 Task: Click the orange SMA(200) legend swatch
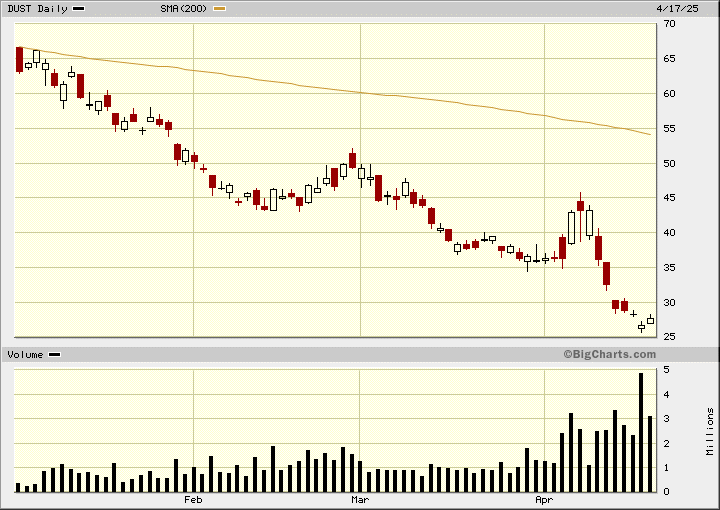[219, 9]
